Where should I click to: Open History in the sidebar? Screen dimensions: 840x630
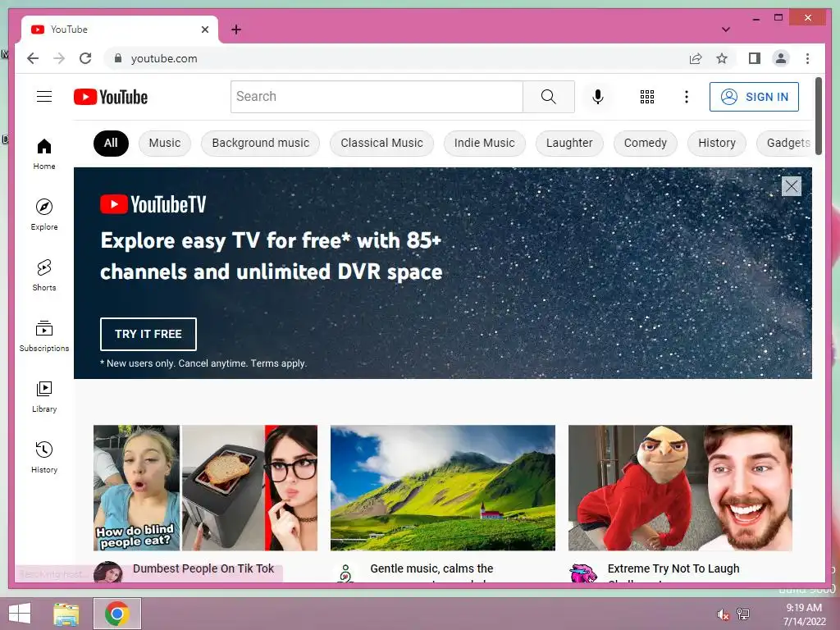pyautogui.click(x=44, y=458)
